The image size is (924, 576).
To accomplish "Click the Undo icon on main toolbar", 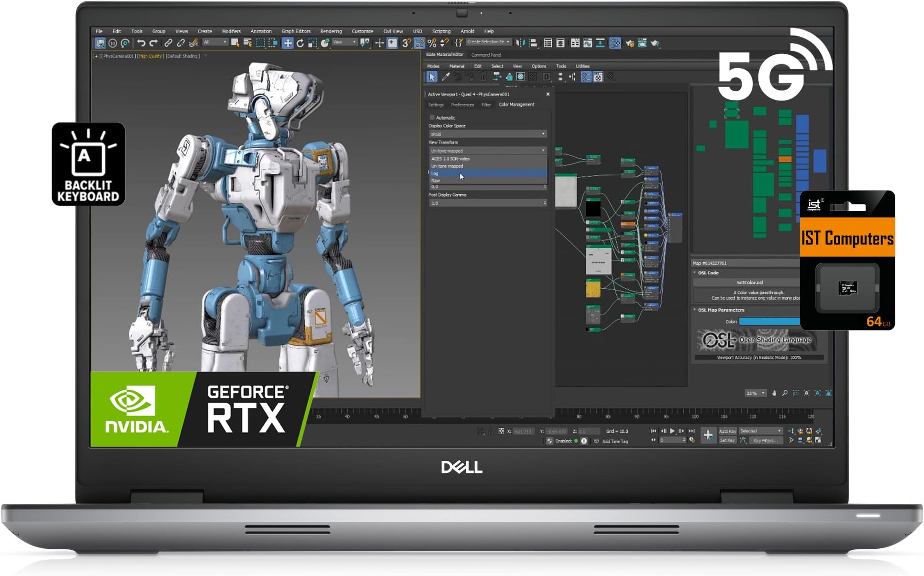I will [141, 44].
